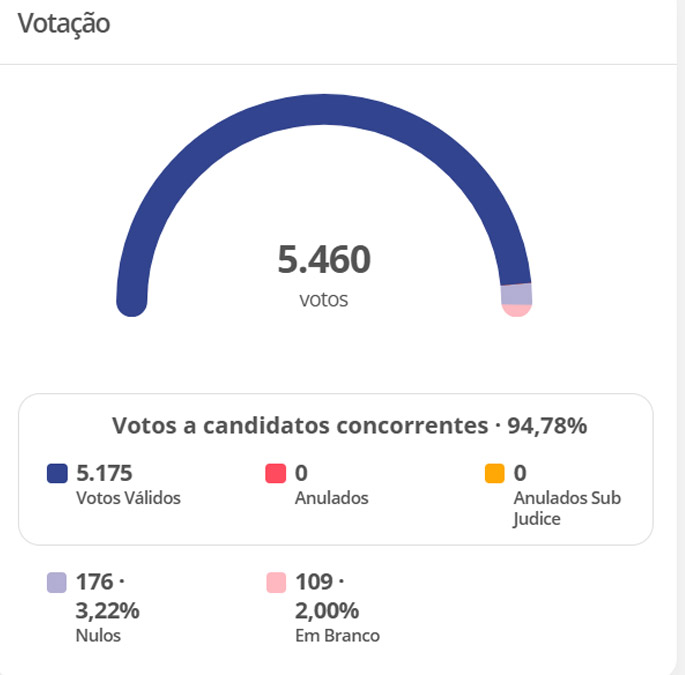The height and width of the screenshot is (675, 685).
Task: Click the red Anulados legend swatch
Action: (x=276, y=473)
